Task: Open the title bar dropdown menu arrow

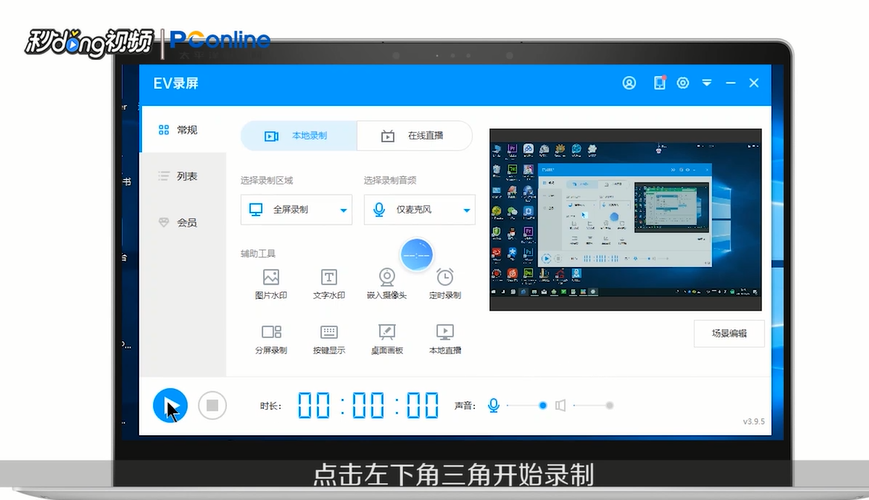Action: [x=707, y=83]
